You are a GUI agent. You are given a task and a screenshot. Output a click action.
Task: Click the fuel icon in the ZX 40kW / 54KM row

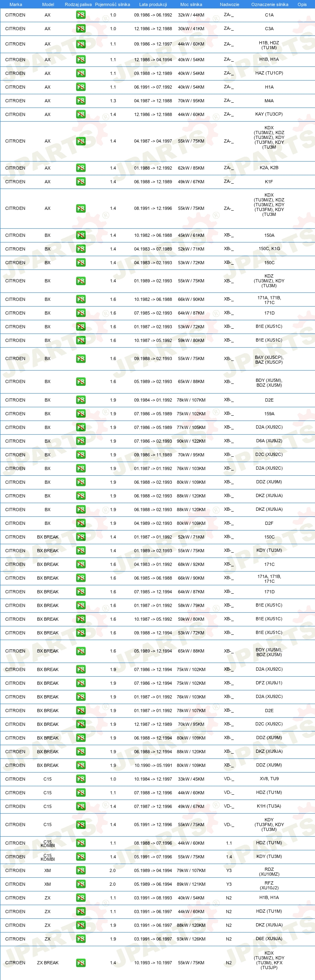click(x=81, y=898)
